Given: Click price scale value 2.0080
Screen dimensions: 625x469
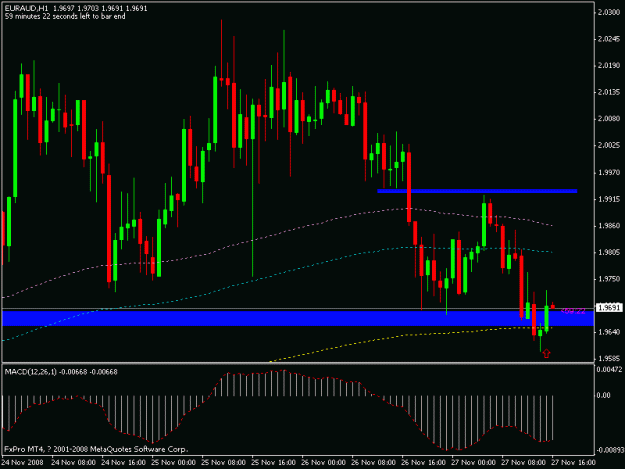Looking at the screenshot, I should click(609, 119).
